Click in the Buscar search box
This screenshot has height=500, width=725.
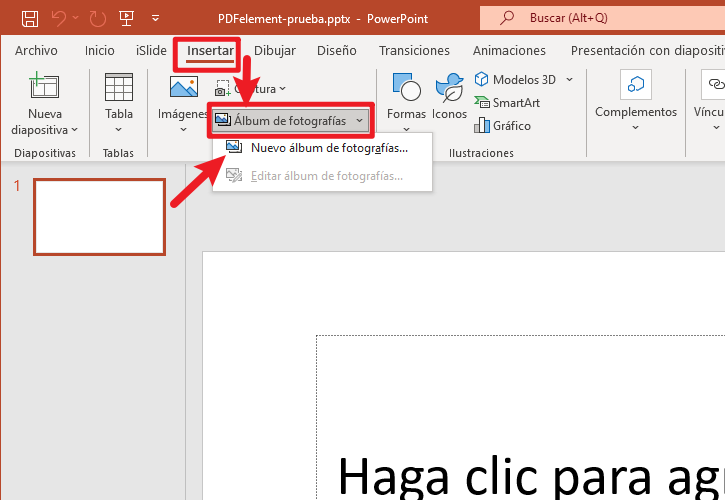pos(602,18)
